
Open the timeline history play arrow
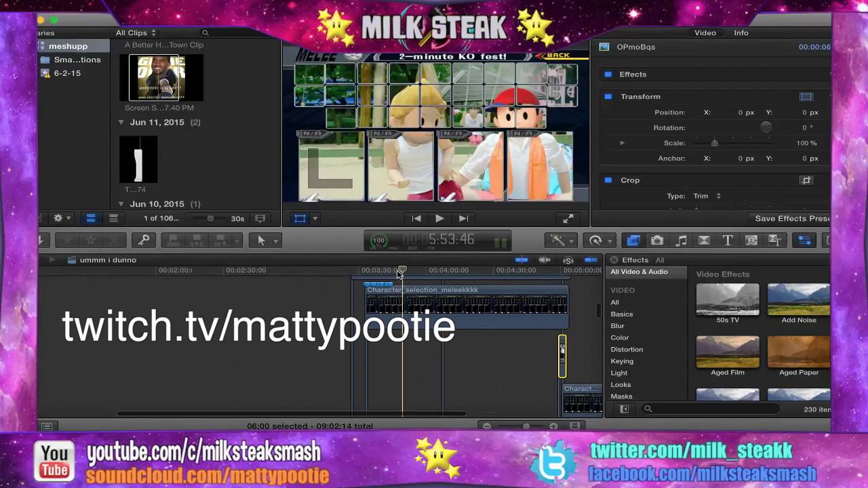[x=52, y=260]
